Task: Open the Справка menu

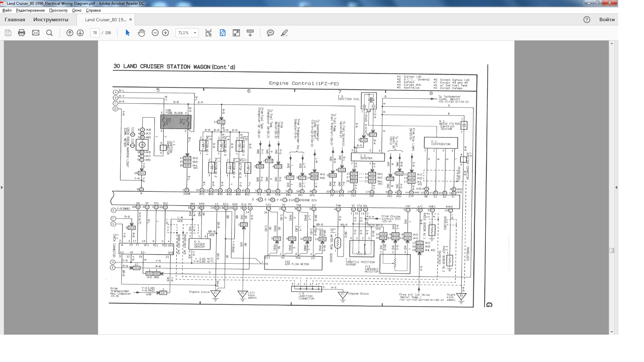Action: (x=93, y=10)
